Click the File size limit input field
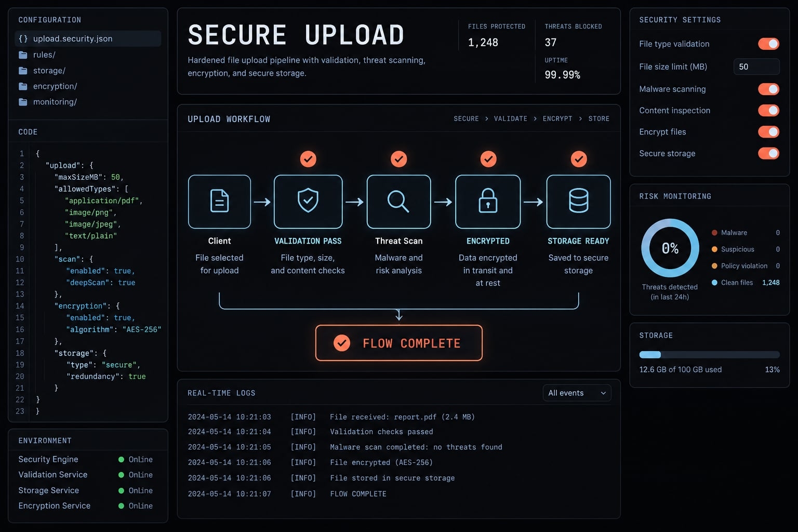Screen dimensions: 798x532 tap(756, 66)
